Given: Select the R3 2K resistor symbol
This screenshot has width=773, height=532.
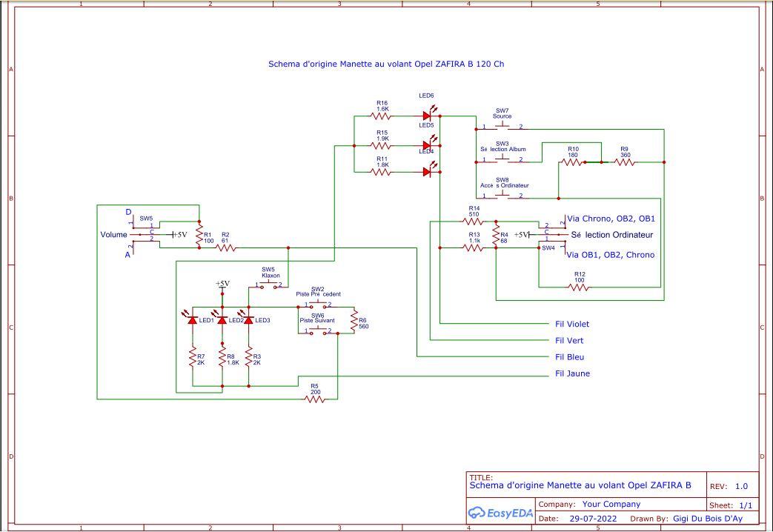Looking at the screenshot, I should coord(248,357).
